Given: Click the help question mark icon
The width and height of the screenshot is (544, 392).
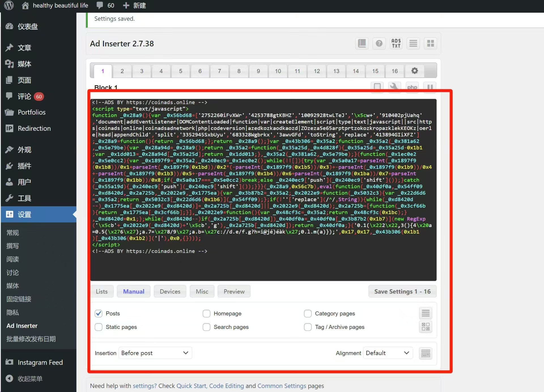Looking at the screenshot, I should (379, 44).
